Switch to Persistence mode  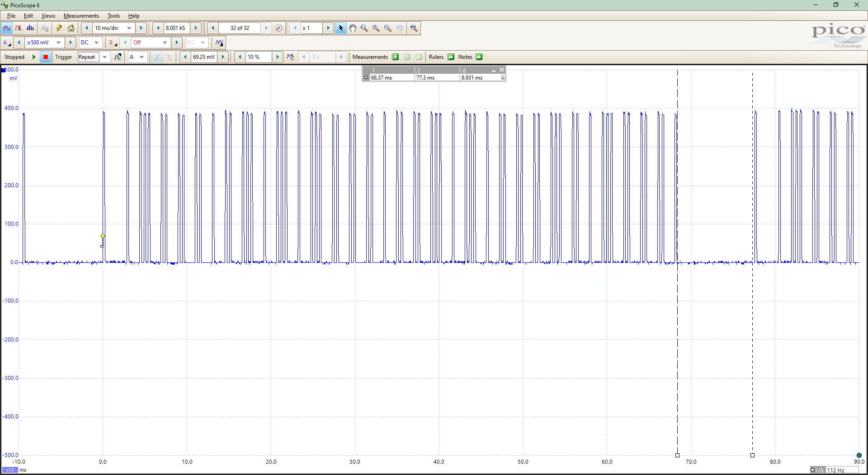[x=19, y=28]
